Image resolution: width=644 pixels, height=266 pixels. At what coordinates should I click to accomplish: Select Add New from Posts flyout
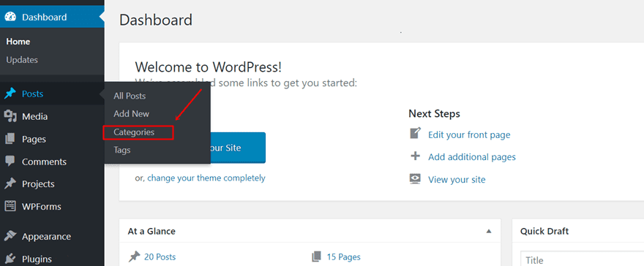pyautogui.click(x=132, y=114)
